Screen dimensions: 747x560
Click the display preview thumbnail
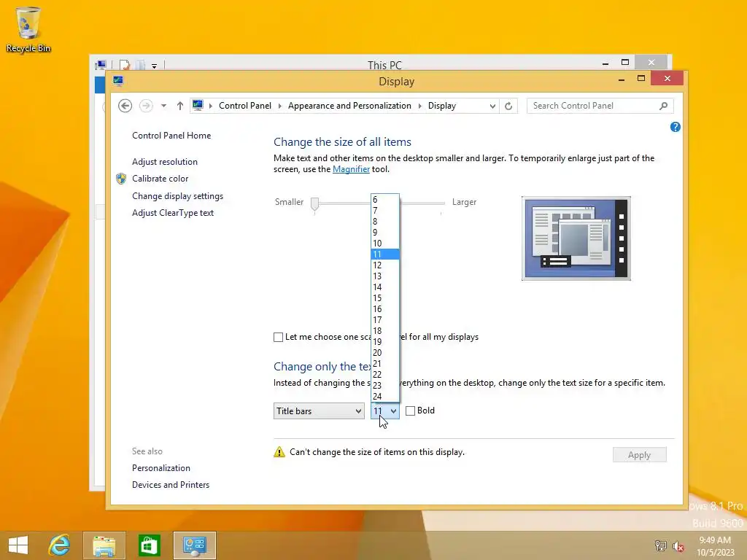pos(576,238)
